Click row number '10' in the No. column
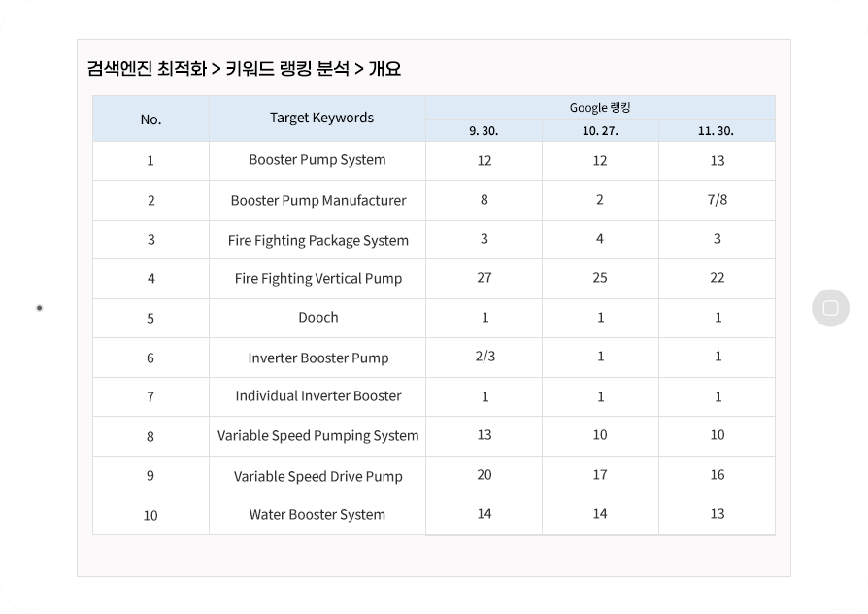This screenshot has height=614, width=868. [150, 515]
